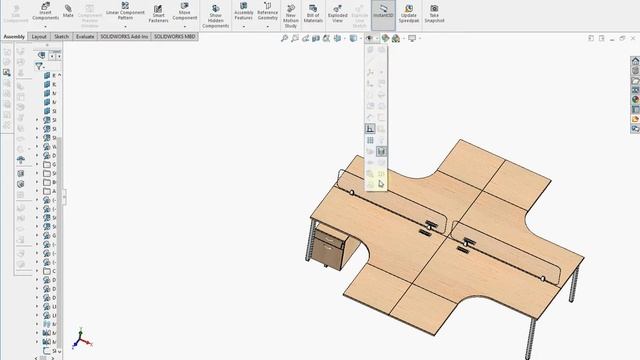
Task: Start a New Motion Study
Action: (x=291, y=16)
